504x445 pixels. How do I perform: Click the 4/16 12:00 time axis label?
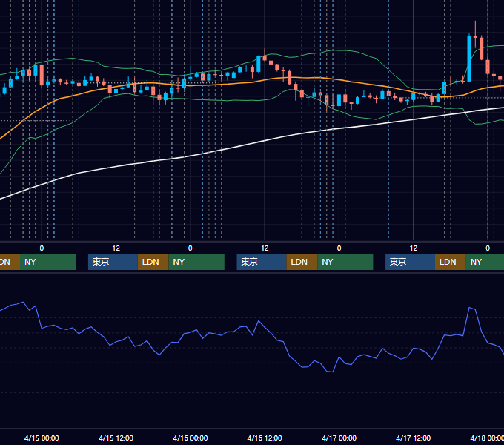click(x=265, y=438)
